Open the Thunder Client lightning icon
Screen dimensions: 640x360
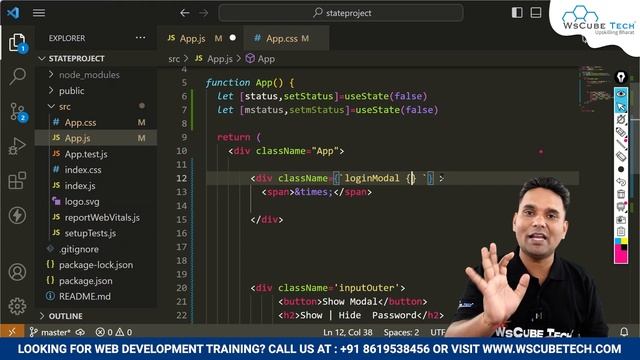coord(17,216)
